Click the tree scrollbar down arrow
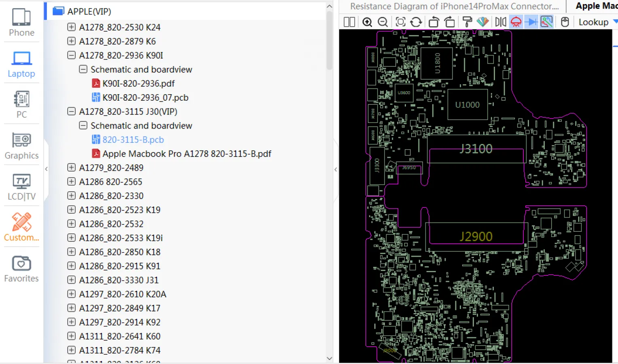Viewport: 618px width, 364px height. (x=329, y=358)
